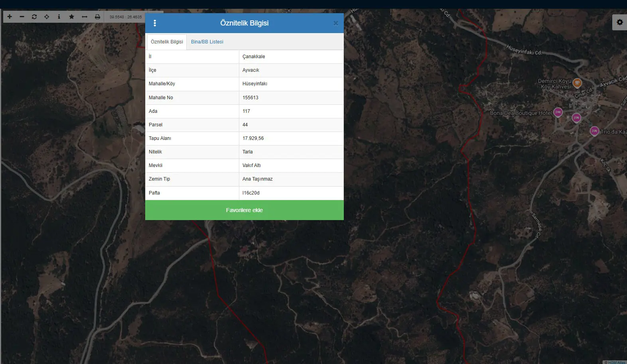Select the Öznitelik Bilgisi tab
627x364 pixels.
click(x=167, y=42)
